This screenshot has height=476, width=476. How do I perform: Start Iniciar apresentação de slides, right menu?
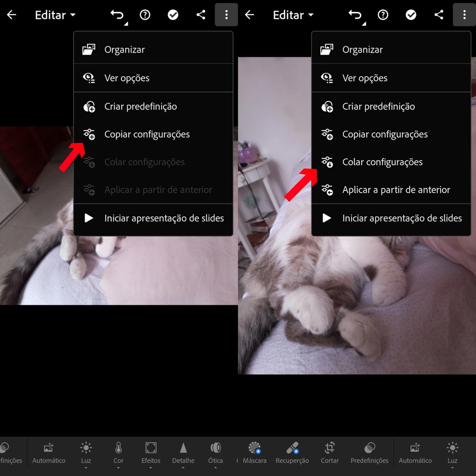click(x=391, y=218)
